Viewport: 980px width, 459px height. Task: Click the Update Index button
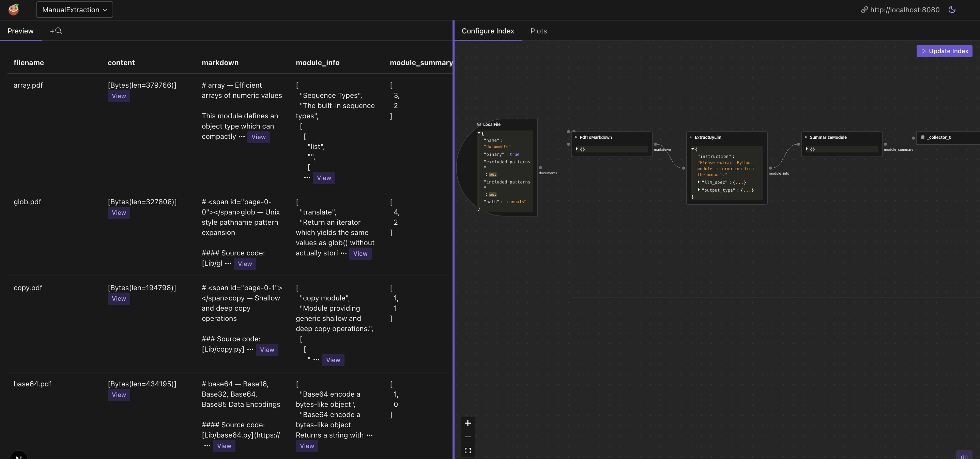point(944,51)
